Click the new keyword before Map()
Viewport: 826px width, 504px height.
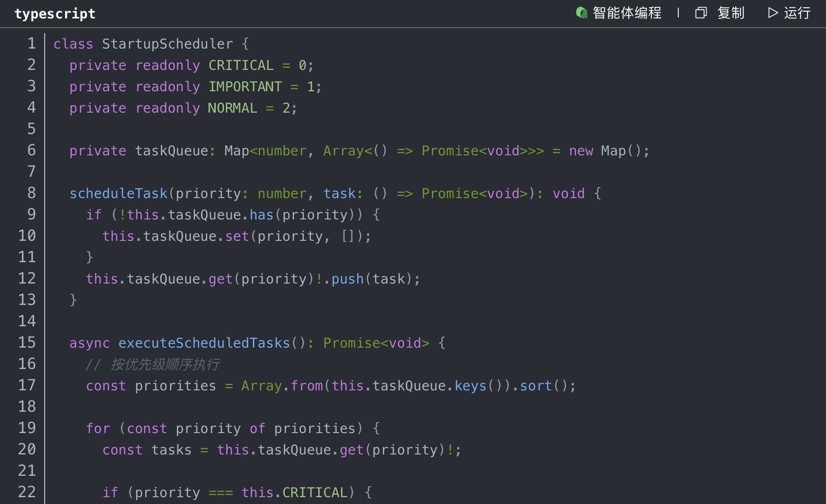point(581,151)
